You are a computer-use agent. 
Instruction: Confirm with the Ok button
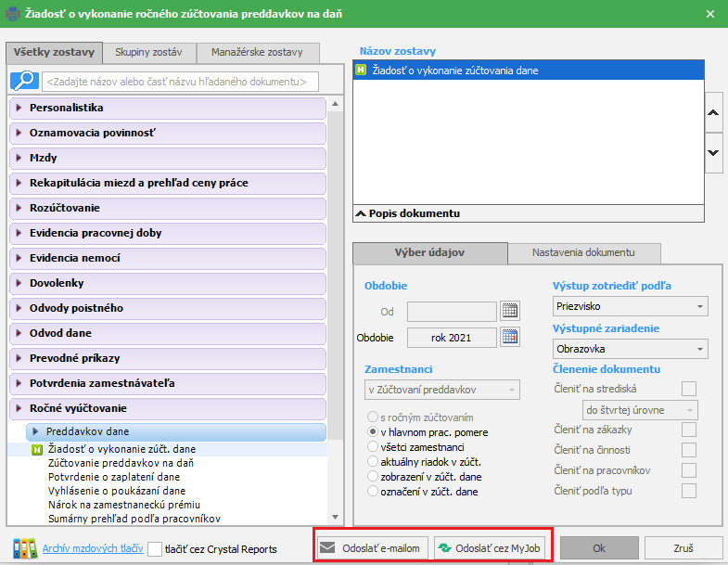coord(599,548)
